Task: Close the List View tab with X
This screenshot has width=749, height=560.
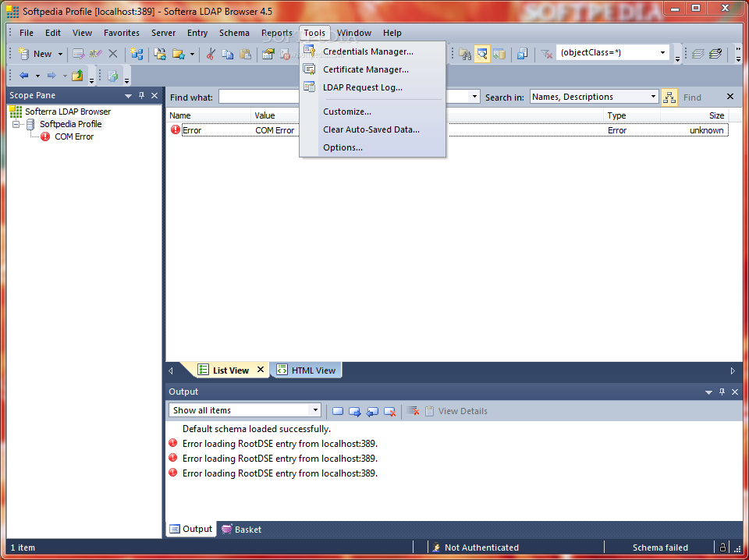Action: (261, 370)
